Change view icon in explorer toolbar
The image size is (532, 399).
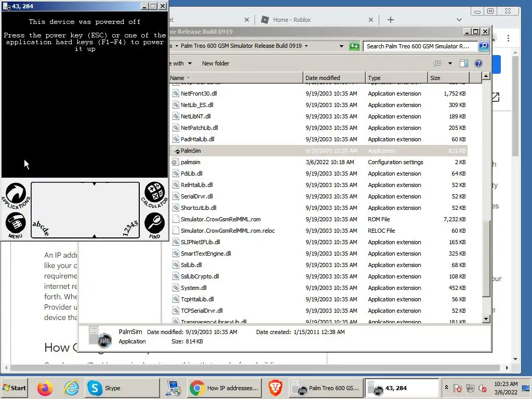pos(437,63)
